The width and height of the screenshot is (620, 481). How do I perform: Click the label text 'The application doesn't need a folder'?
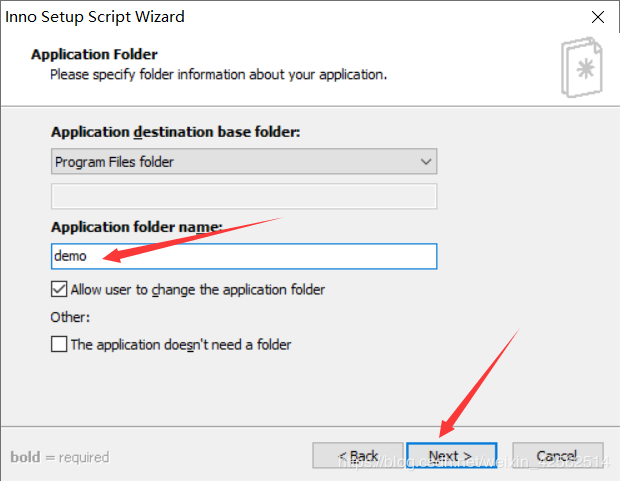(x=180, y=345)
